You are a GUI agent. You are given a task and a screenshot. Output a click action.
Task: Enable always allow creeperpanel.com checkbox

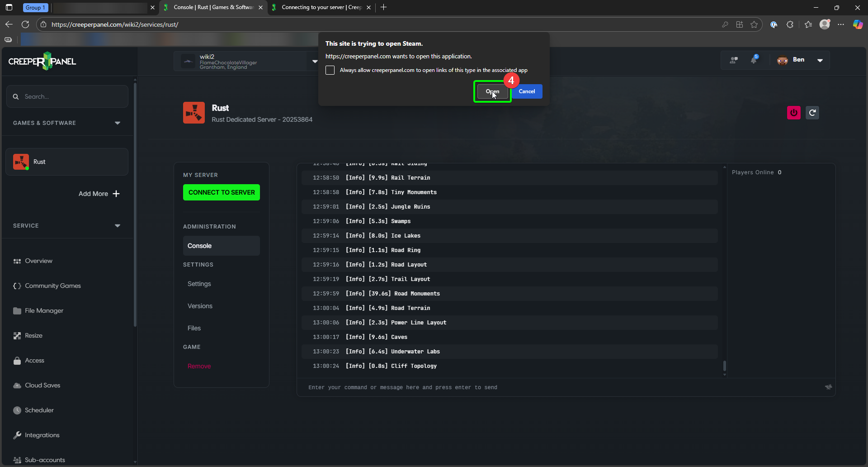click(330, 70)
